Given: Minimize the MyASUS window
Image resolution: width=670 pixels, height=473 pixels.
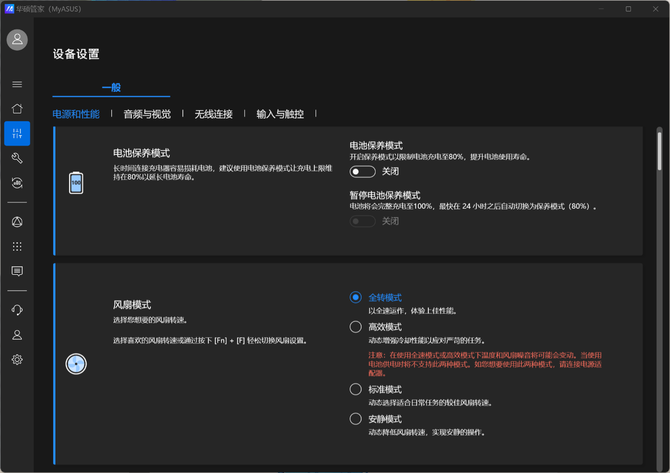Looking at the screenshot, I should pyautogui.click(x=601, y=9).
